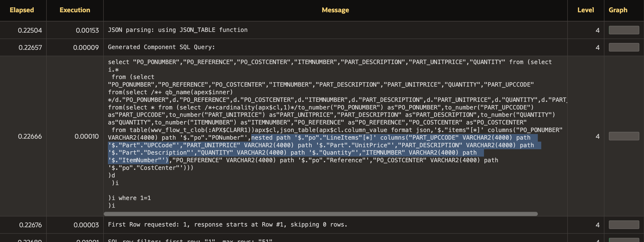Click the 'First Row requested' message text
Screen dimensions: 644x242
[227, 225]
